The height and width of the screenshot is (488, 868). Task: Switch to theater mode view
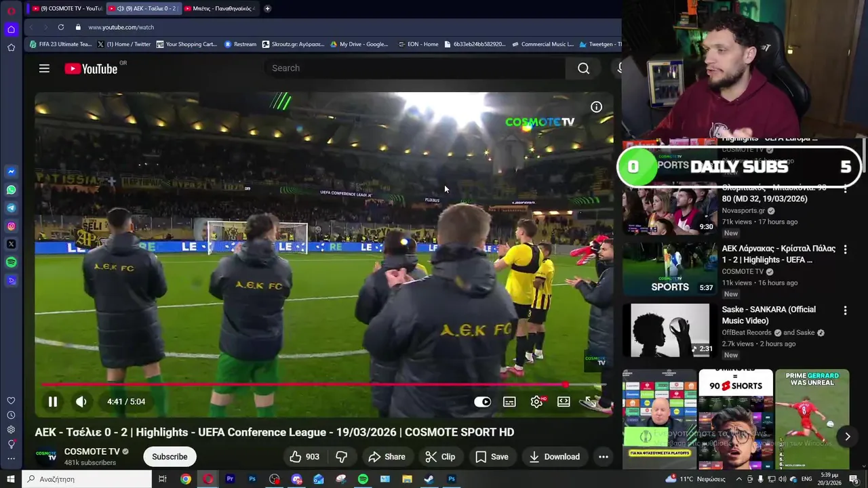(x=564, y=402)
